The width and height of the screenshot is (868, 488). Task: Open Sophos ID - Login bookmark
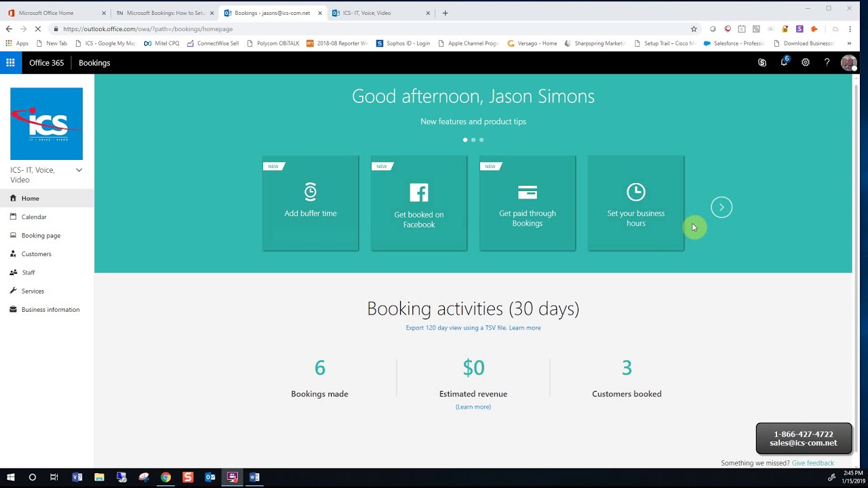coord(403,43)
